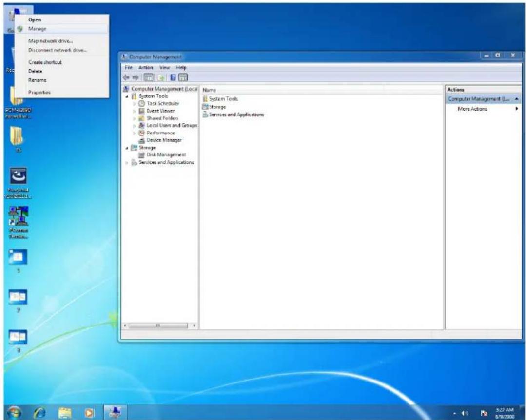
Task: Select Shared Folders in the tree
Action: click(158, 118)
